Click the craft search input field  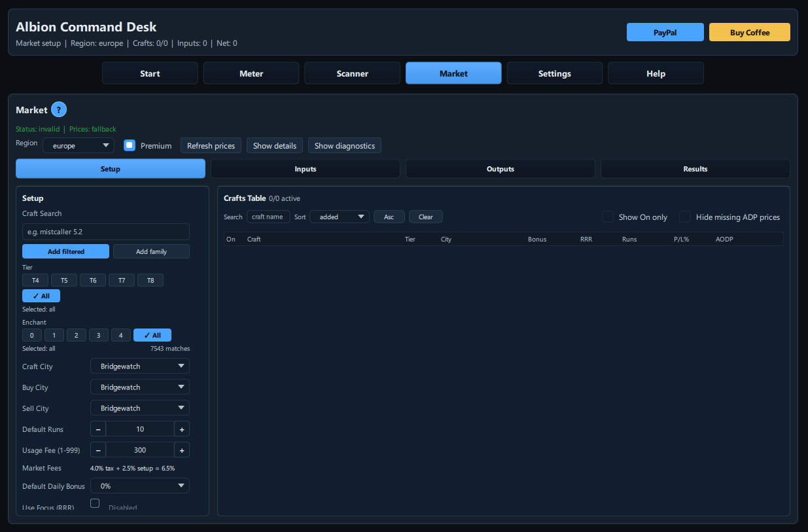(x=105, y=231)
